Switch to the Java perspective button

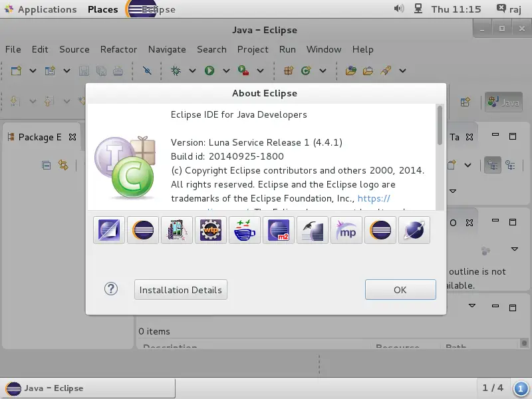[x=503, y=102]
